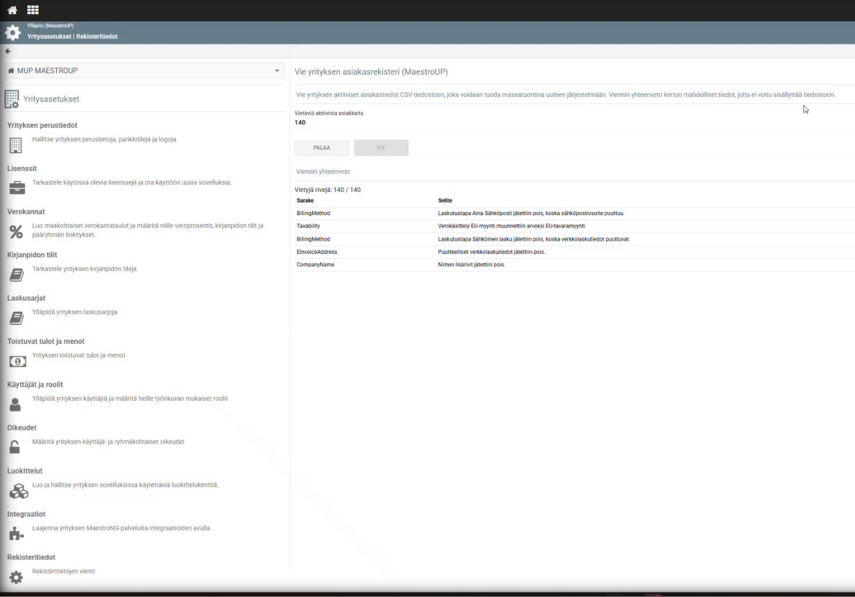Click the '140' active customers value
Screen dimensions: 855x597
tap(300, 123)
